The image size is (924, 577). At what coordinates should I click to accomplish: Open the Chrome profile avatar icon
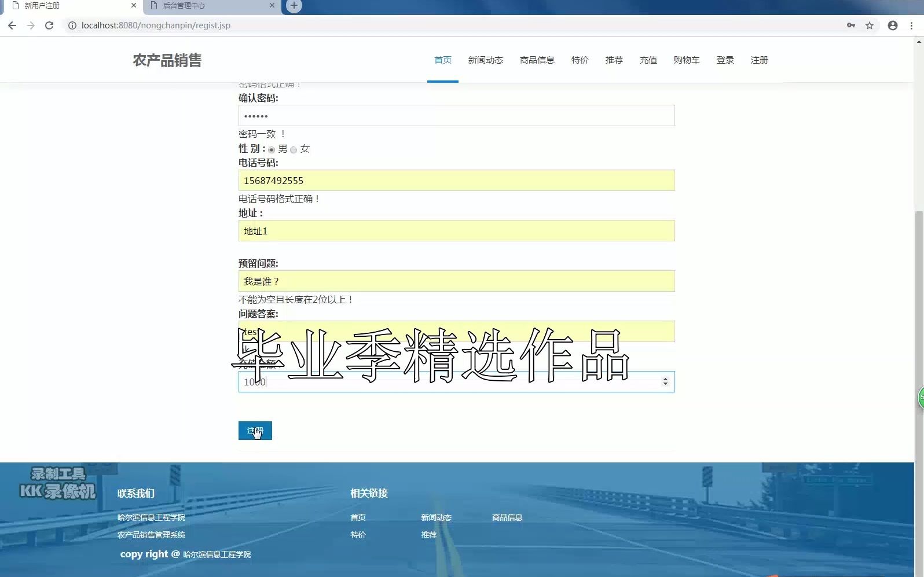tap(893, 25)
